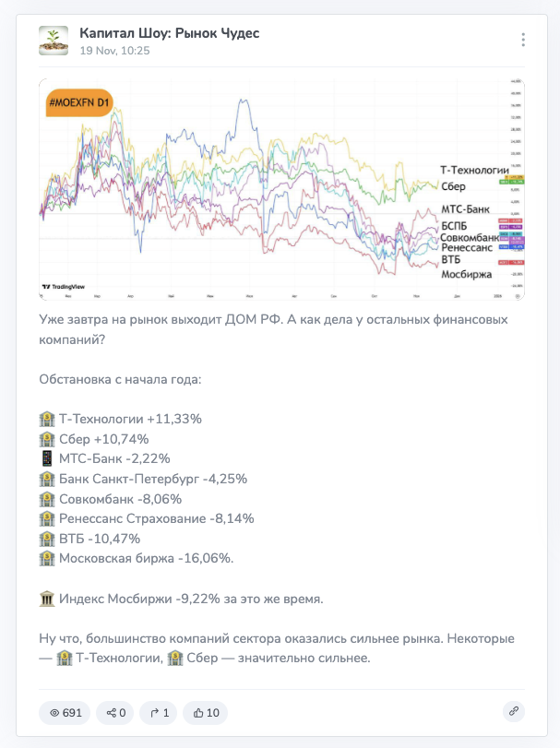This screenshot has height=748, width=560.
Task: Click the ВТБ label on the chart
Action: pos(450,261)
